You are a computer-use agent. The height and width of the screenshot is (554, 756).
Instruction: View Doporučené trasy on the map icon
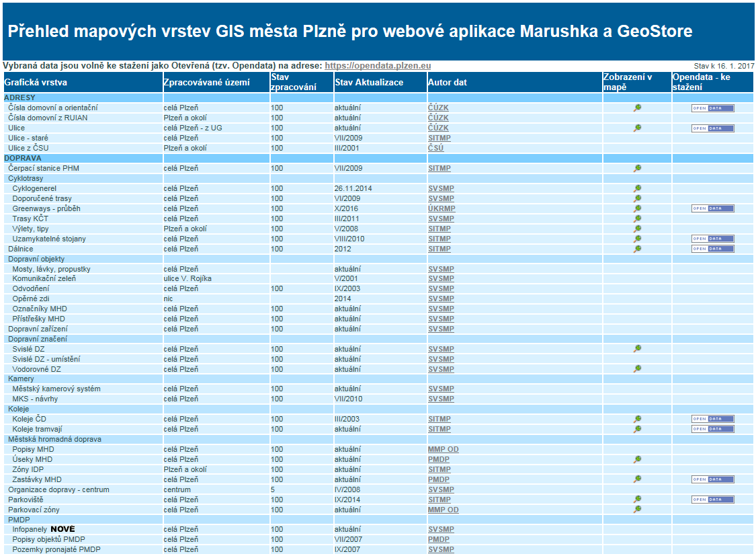[x=638, y=198]
